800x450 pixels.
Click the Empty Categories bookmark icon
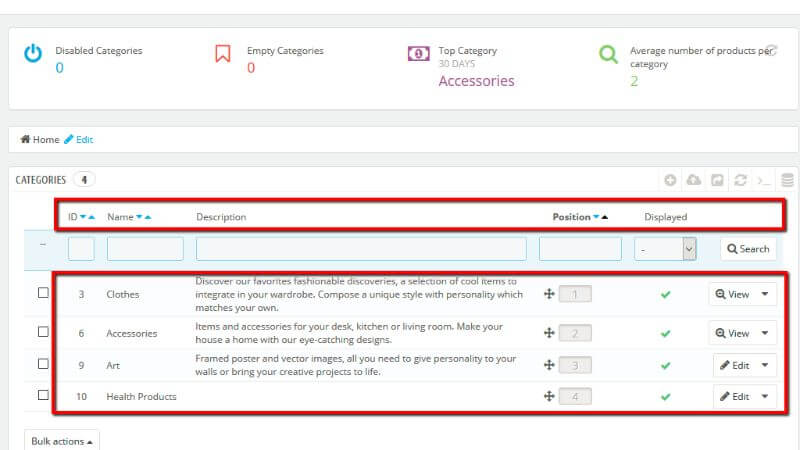pos(222,54)
